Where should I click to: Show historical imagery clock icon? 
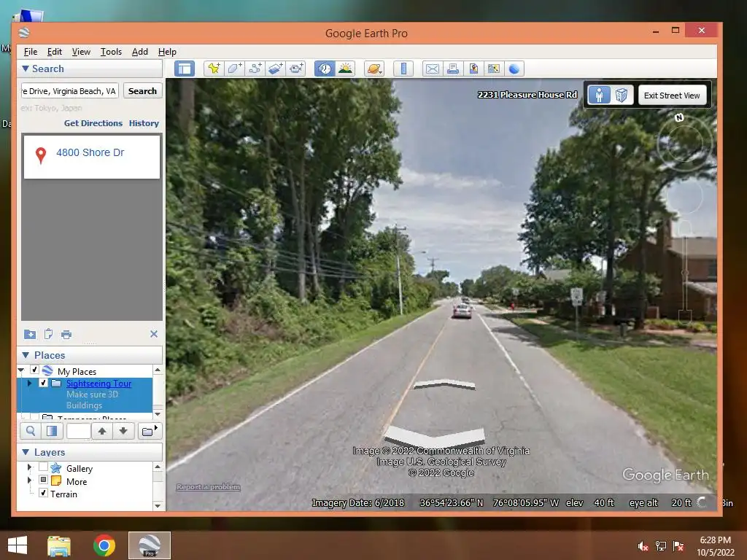(x=325, y=69)
